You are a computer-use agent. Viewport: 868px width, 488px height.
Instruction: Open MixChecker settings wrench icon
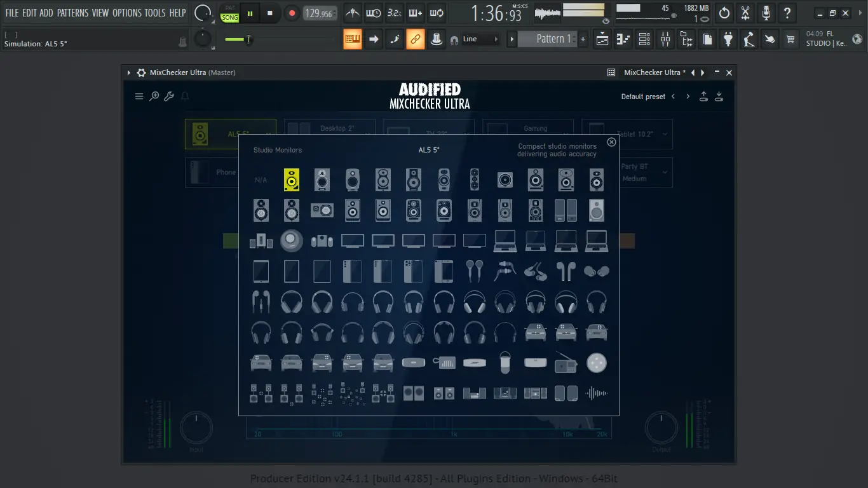tap(169, 97)
